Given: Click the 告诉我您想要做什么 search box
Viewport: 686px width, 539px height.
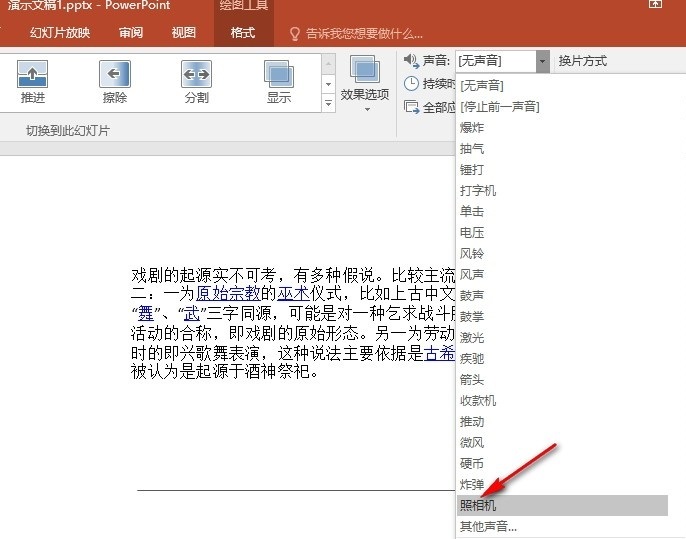Looking at the screenshot, I should 368,33.
